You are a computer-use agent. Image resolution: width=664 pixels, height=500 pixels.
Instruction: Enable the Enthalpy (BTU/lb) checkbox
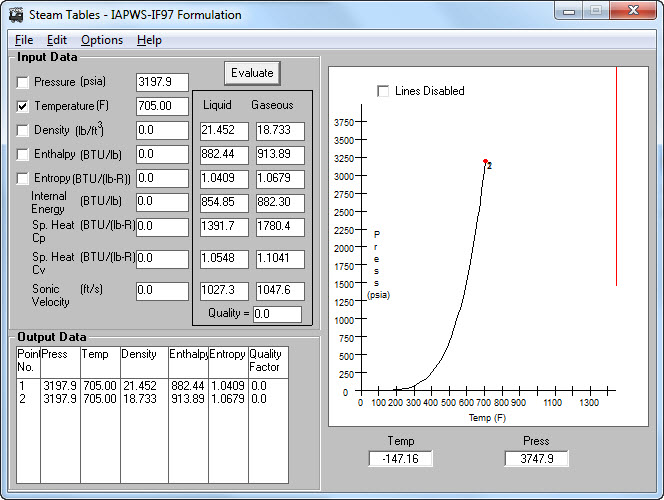pyautogui.click(x=22, y=155)
